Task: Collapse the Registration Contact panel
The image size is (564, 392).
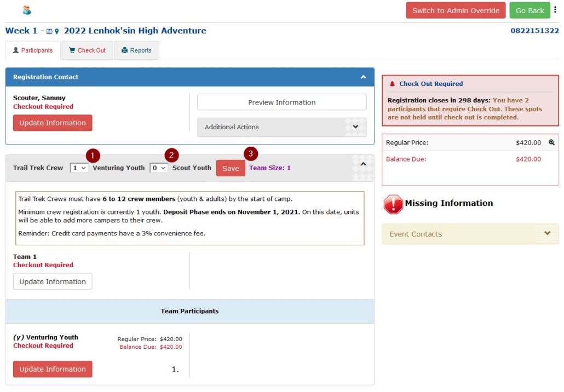Action: pos(363,77)
